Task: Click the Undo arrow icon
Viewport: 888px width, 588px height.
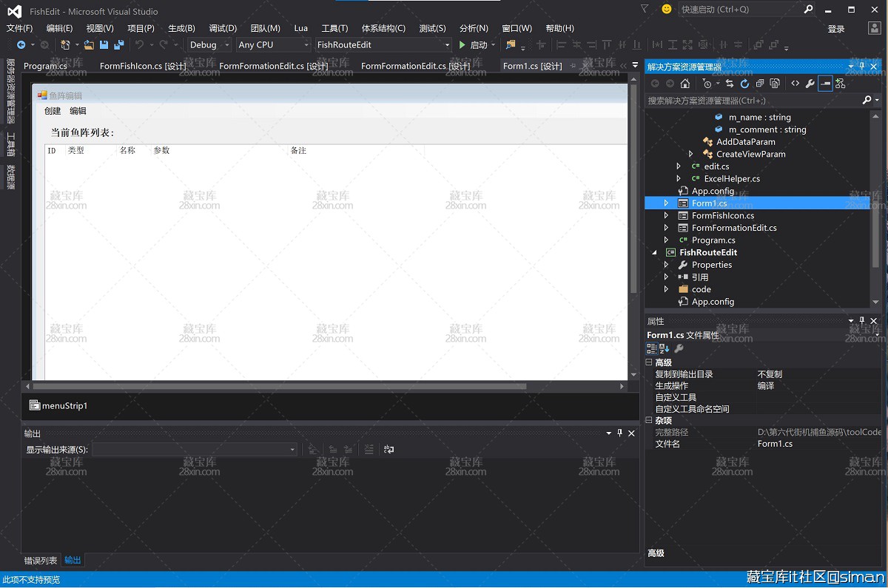Action: [139, 45]
